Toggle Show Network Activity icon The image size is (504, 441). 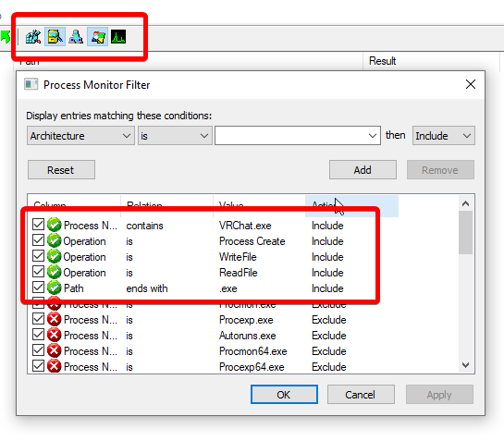pos(76,37)
